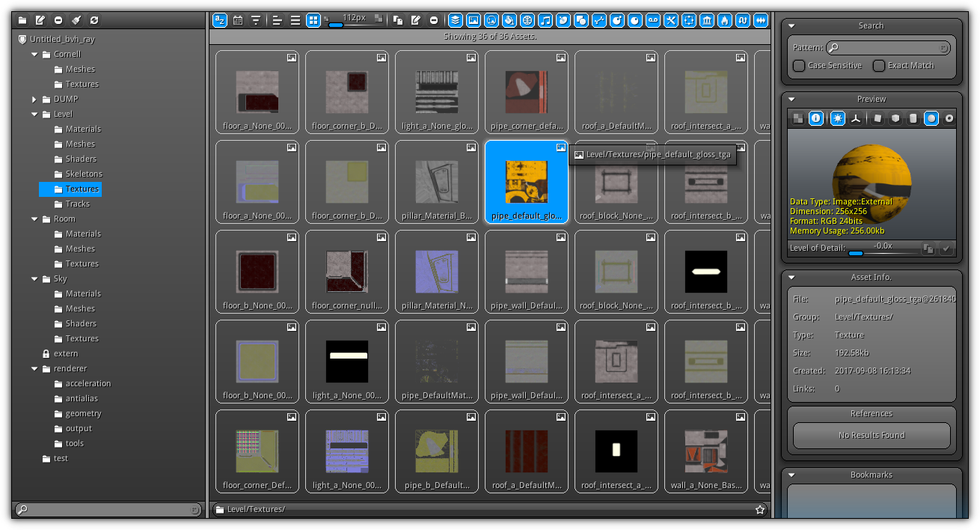Viewport: 980px width, 530px height.
Task: Toggle the waveform asset filter
Action: 761,20
